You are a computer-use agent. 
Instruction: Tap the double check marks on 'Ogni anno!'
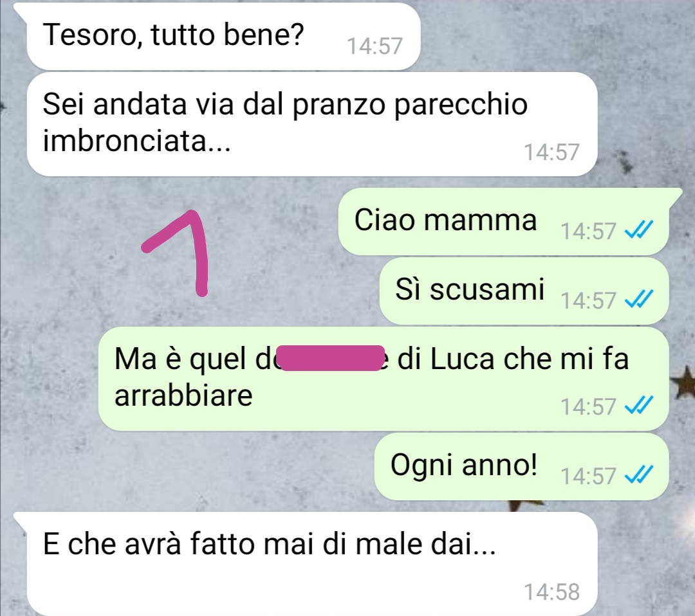pos(638,476)
